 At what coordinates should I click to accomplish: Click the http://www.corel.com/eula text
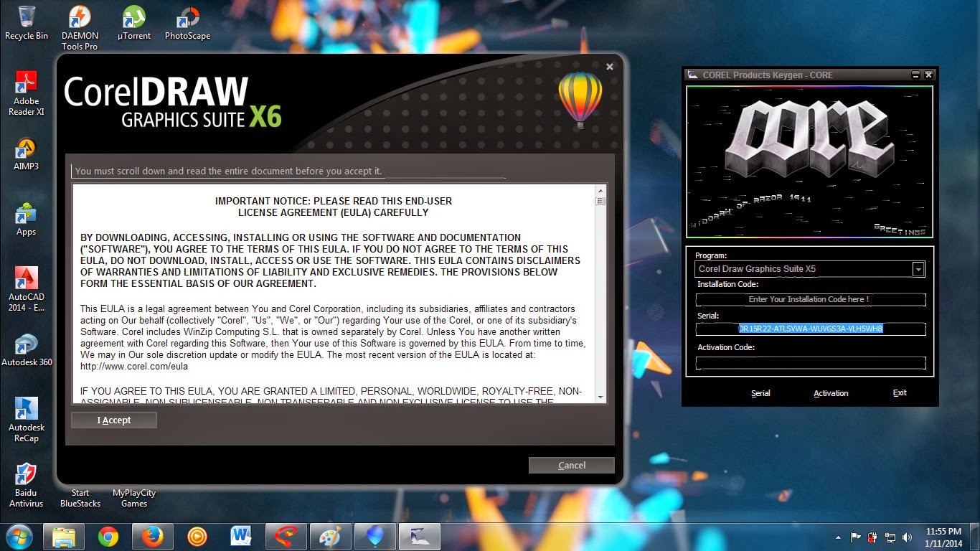tap(134, 367)
